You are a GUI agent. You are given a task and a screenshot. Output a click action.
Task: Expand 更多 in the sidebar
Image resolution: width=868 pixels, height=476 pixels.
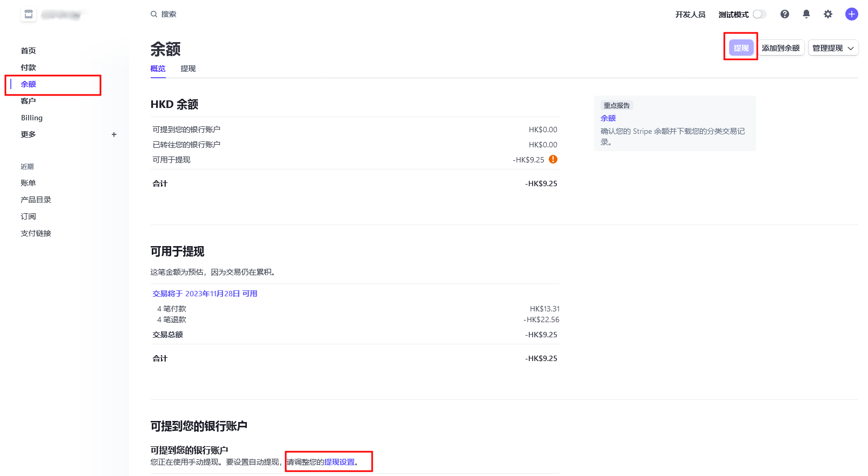(x=28, y=134)
